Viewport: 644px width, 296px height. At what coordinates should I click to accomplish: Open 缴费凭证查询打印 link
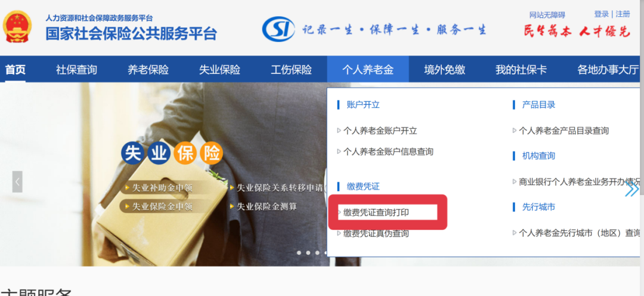pyautogui.click(x=376, y=212)
